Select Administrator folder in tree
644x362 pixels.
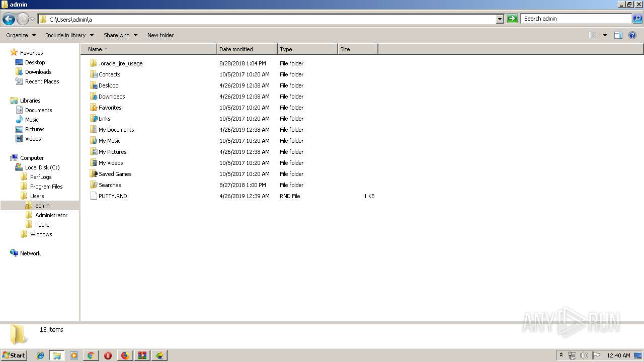pyautogui.click(x=51, y=215)
